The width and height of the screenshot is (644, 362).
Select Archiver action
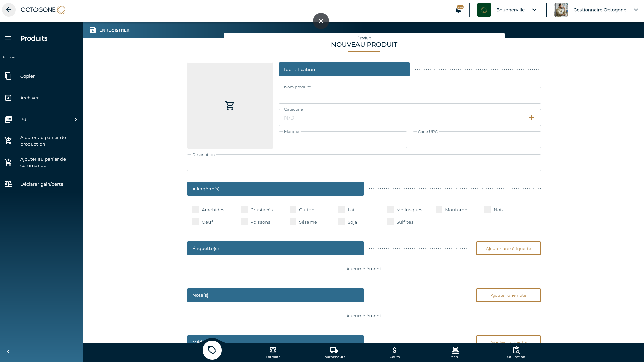pos(42,98)
